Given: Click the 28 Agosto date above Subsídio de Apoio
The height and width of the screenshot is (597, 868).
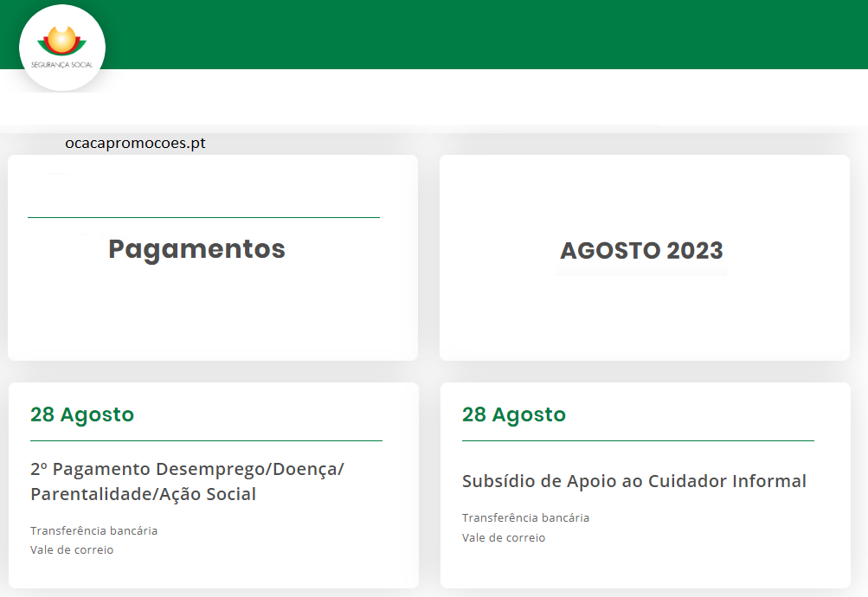Looking at the screenshot, I should click(x=514, y=414).
